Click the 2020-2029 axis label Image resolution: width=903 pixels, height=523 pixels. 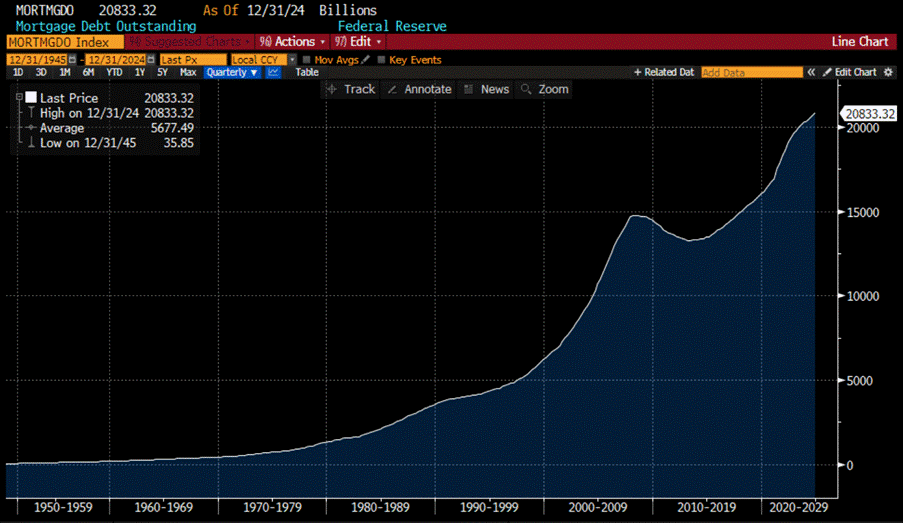tap(798, 507)
